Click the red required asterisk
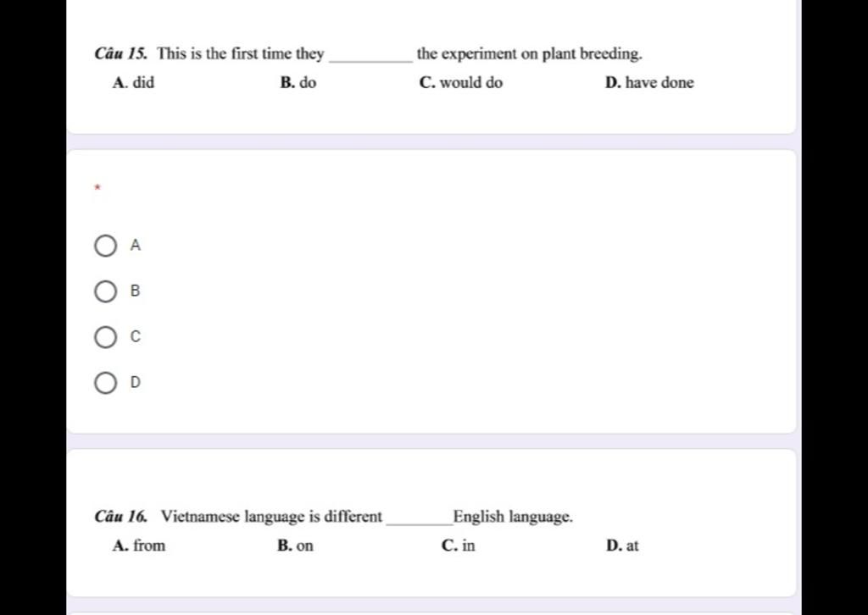Screen dimensions: 868x615 coord(97,188)
